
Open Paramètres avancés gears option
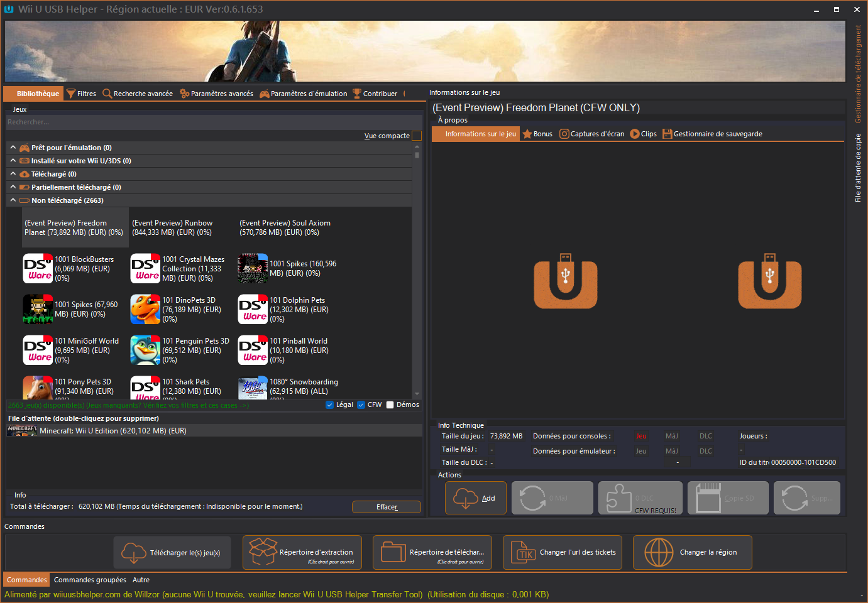coord(216,94)
